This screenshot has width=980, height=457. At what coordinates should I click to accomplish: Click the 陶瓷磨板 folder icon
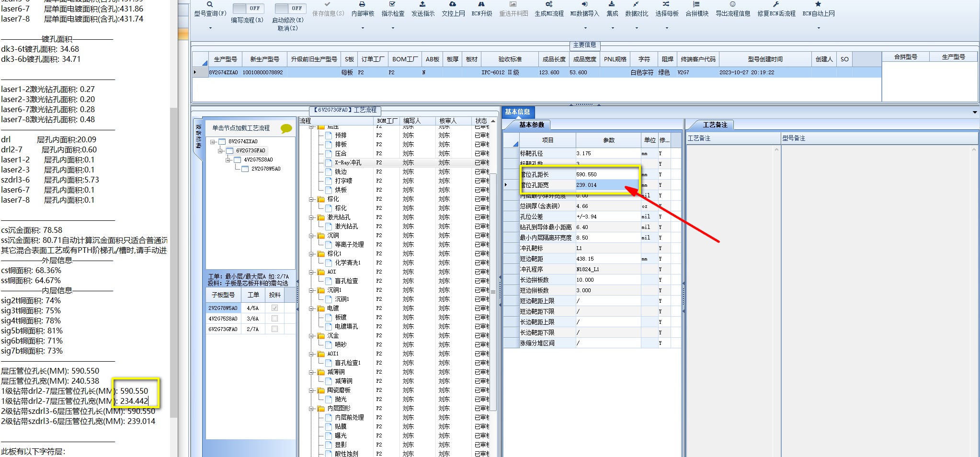[321, 390]
